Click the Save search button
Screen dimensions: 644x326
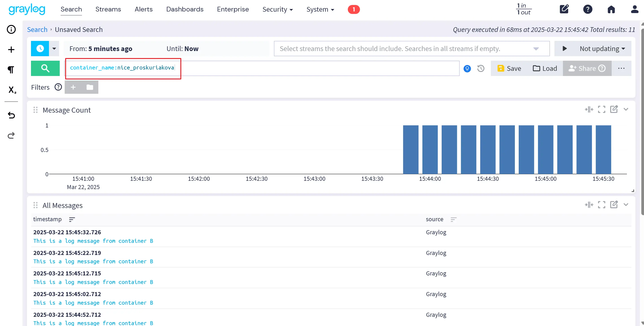click(x=509, y=68)
